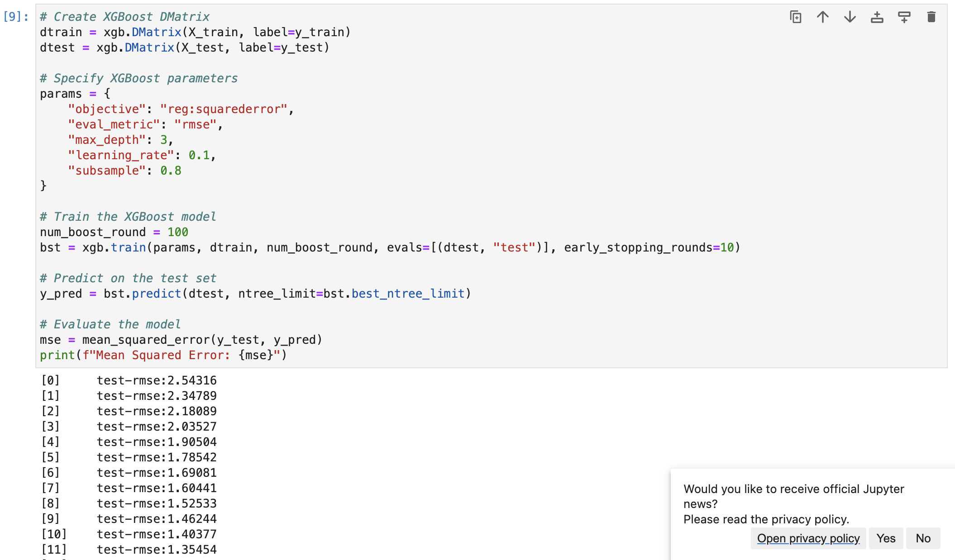Duplicate this cell using the copy icon
Screen dimensions: 955x560
point(796,17)
